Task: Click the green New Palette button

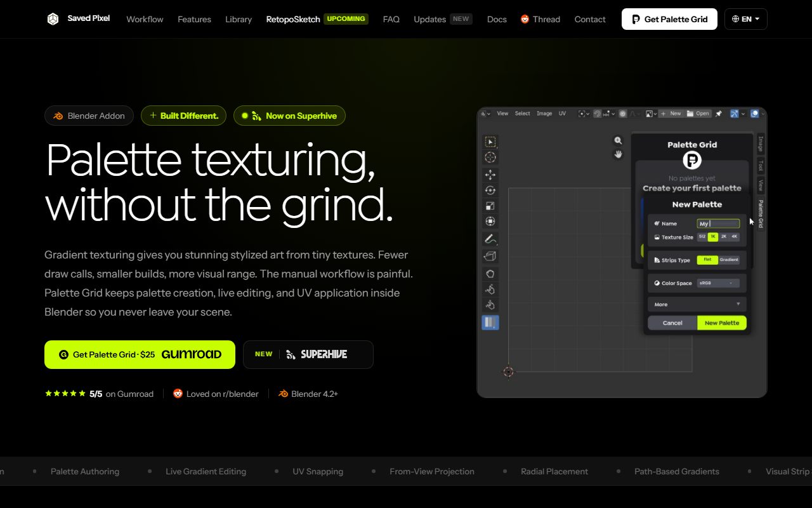Action: (x=722, y=323)
